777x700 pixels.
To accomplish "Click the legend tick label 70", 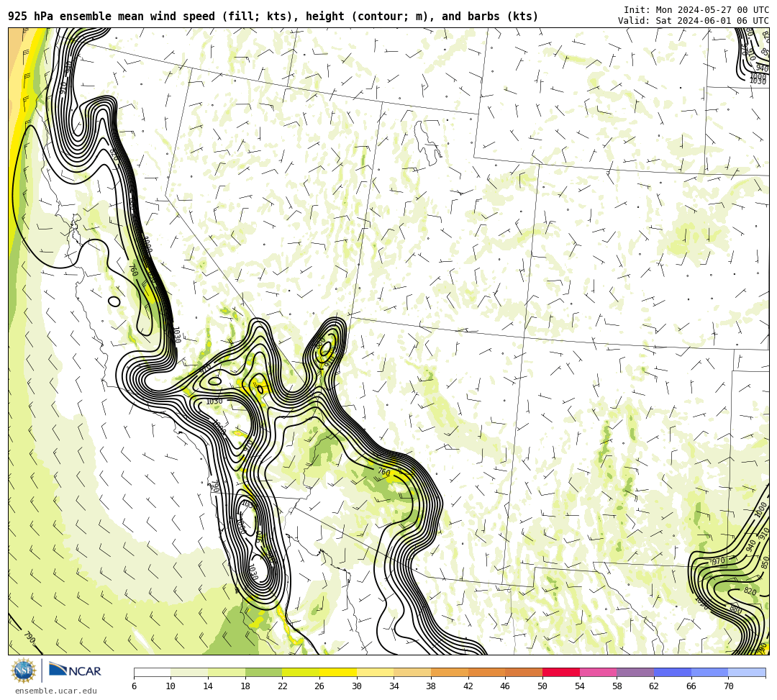I will tap(728, 686).
